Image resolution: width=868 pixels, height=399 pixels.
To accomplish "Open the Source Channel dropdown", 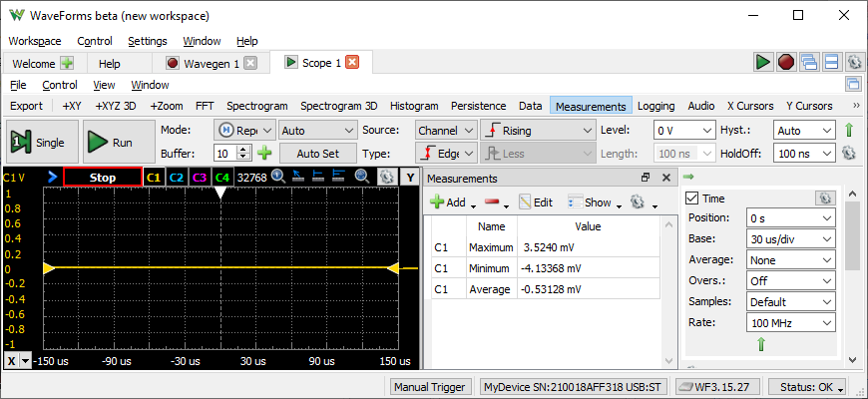I will [x=446, y=131].
